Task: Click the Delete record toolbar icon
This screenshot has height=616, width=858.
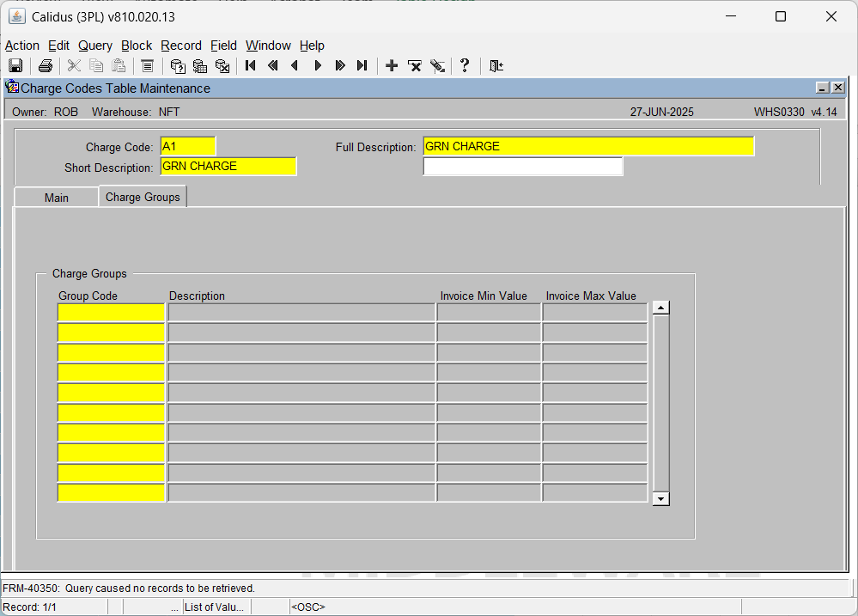Action: pyautogui.click(x=415, y=65)
